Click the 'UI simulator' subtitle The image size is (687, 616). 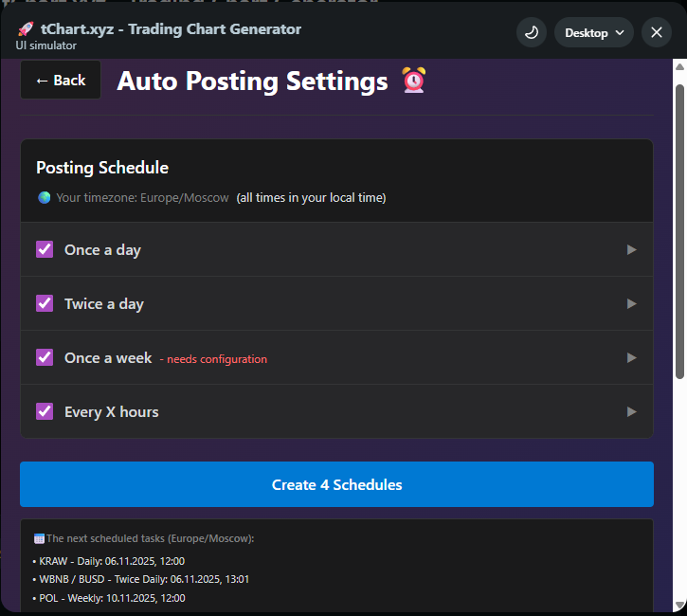coord(46,45)
